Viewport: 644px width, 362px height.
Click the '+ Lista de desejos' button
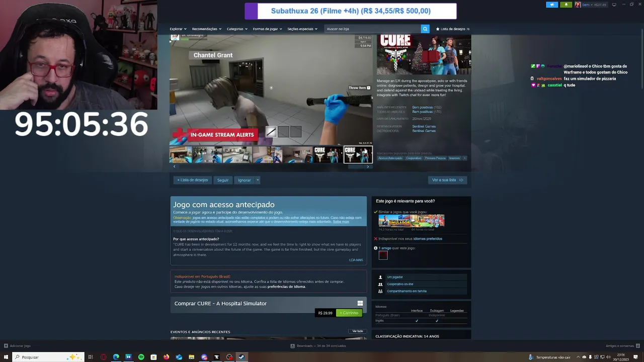(x=193, y=180)
